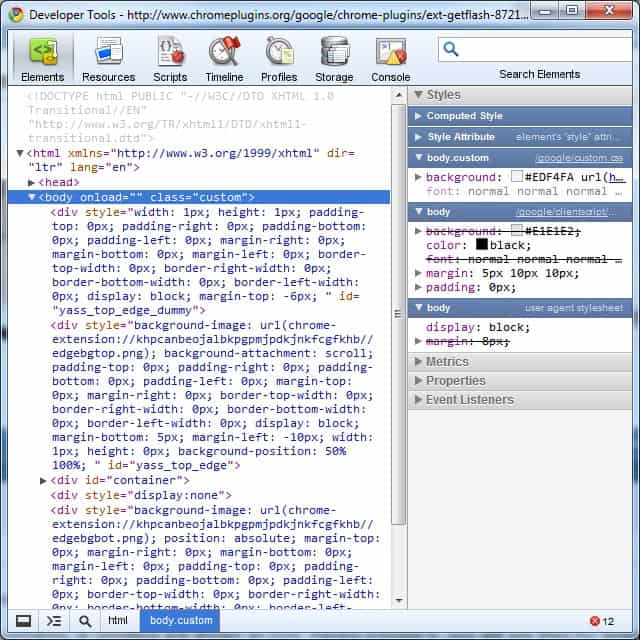Show the Storage panel
640x640 pixels.
pos(334,60)
